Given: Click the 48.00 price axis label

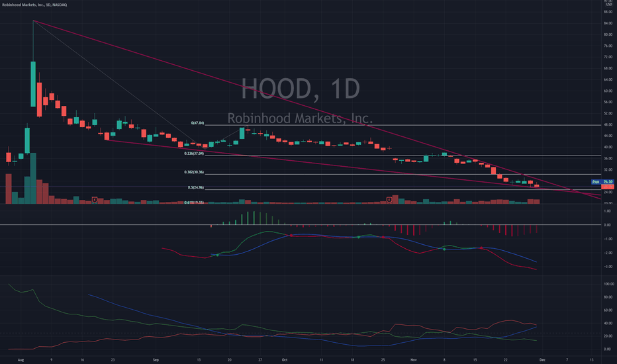Looking at the screenshot, I should 608,124.
